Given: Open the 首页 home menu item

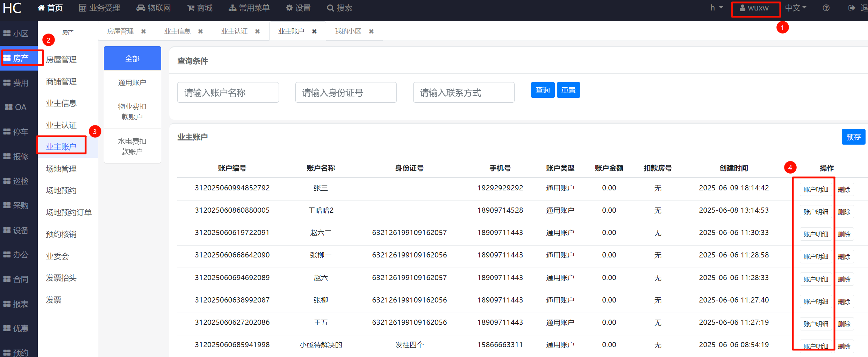Looking at the screenshot, I should click(x=50, y=8).
